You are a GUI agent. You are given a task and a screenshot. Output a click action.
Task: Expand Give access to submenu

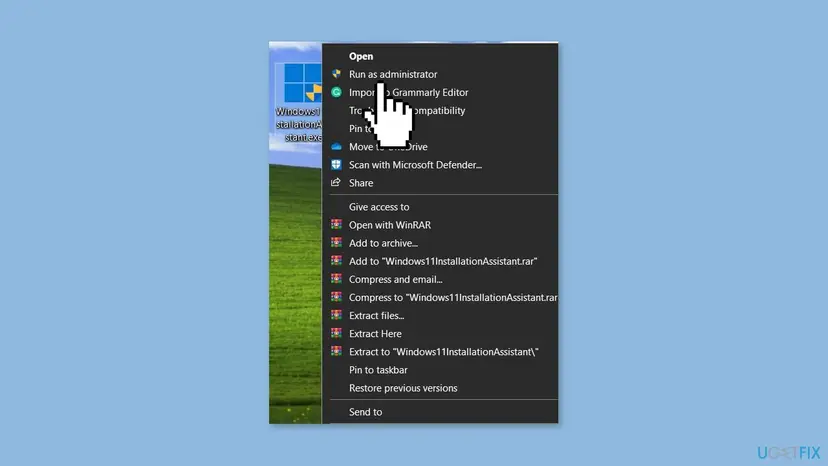pos(379,207)
